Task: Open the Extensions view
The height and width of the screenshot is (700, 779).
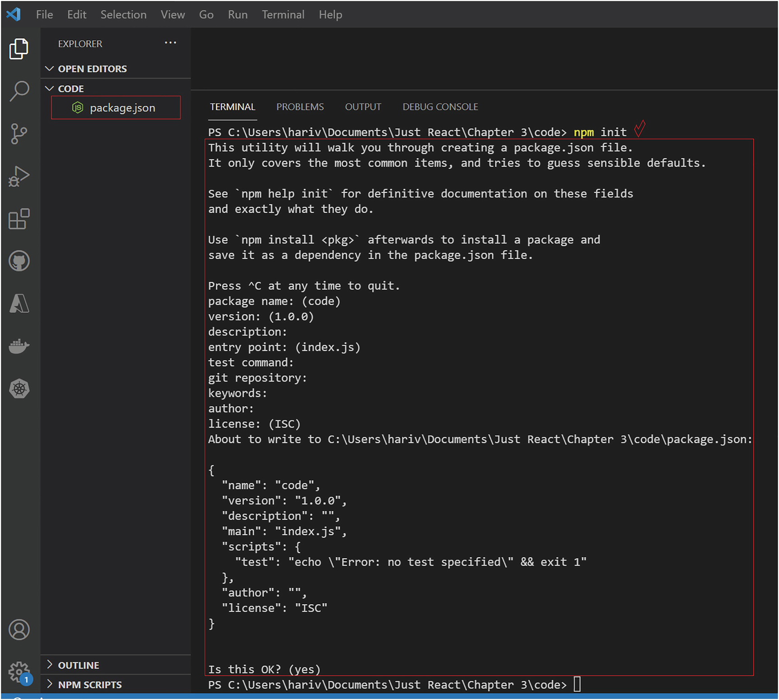Action: [19, 219]
